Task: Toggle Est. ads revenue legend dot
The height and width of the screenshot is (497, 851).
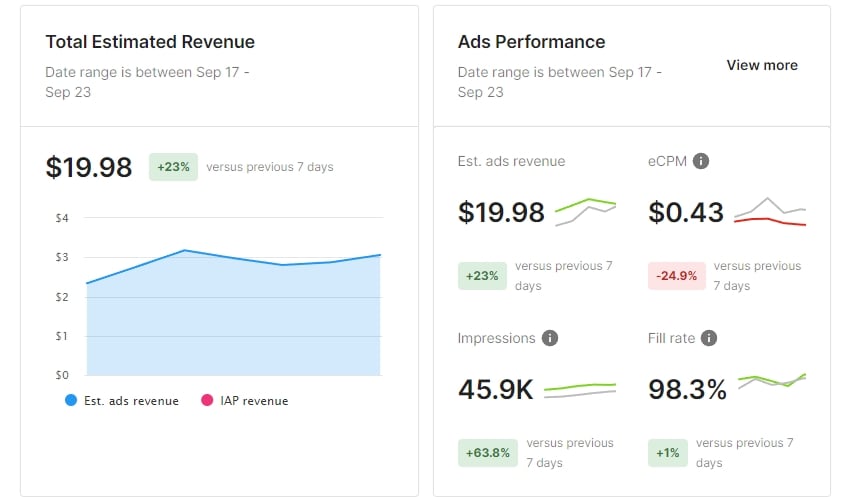Action: click(71, 400)
